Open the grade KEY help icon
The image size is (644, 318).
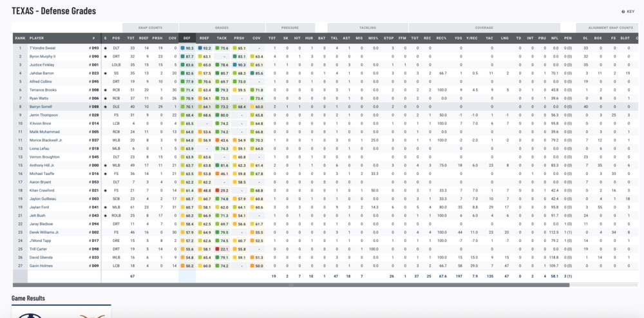[x=622, y=12]
